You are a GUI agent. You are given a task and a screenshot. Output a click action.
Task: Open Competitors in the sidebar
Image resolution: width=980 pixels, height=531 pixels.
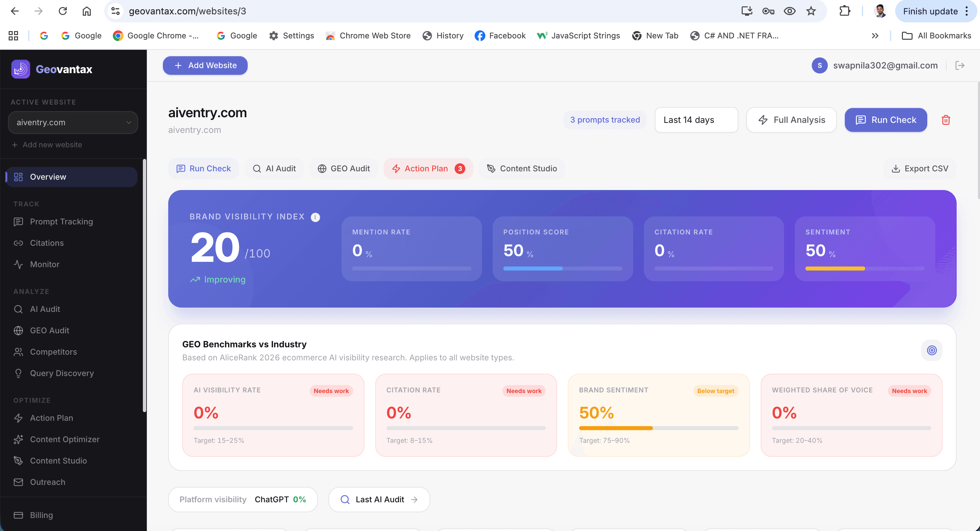53,352
